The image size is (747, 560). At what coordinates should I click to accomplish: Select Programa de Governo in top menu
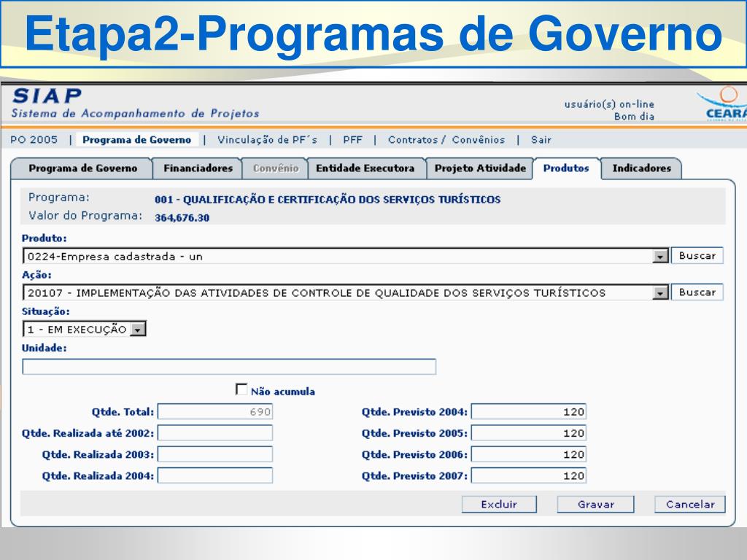[x=136, y=139]
